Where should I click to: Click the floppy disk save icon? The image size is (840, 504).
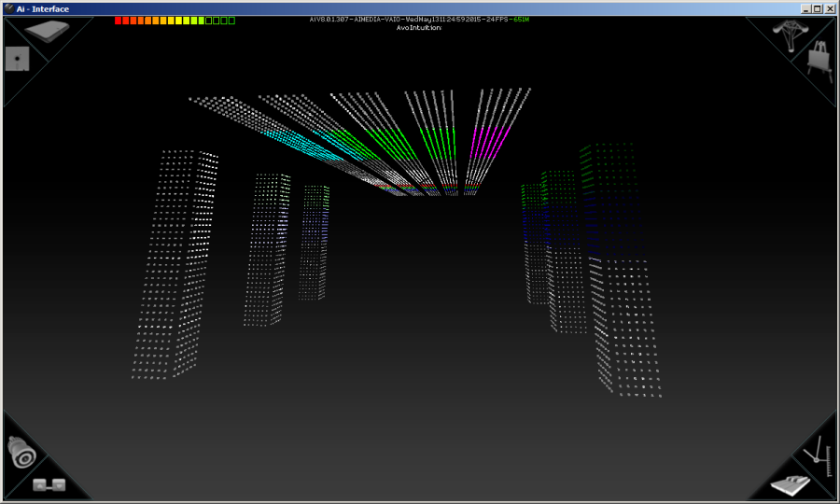point(17,59)
